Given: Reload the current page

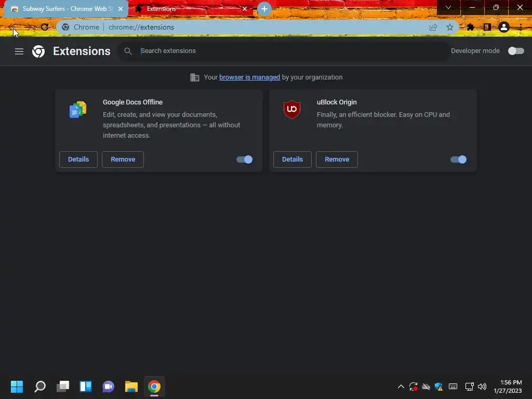Looking at the screenshot, I should pyautogui.click(x=45, y=27).
